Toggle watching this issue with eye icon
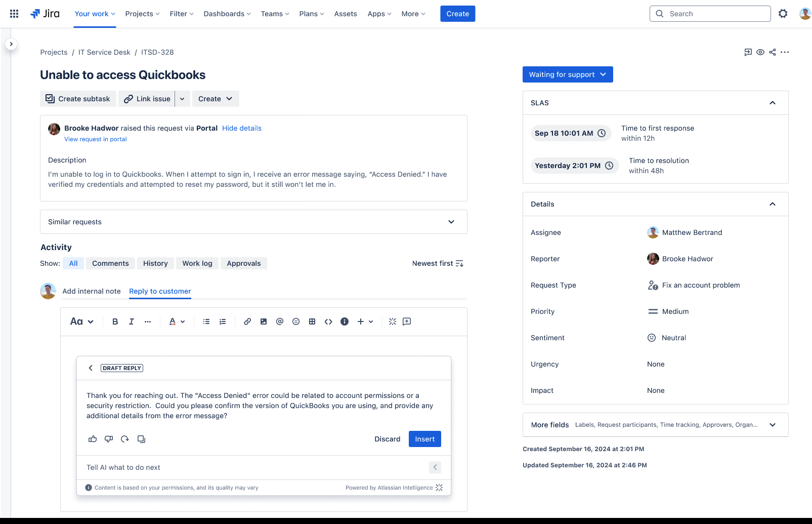The width and height of the screenshot is (812, 524). (760, 52)
